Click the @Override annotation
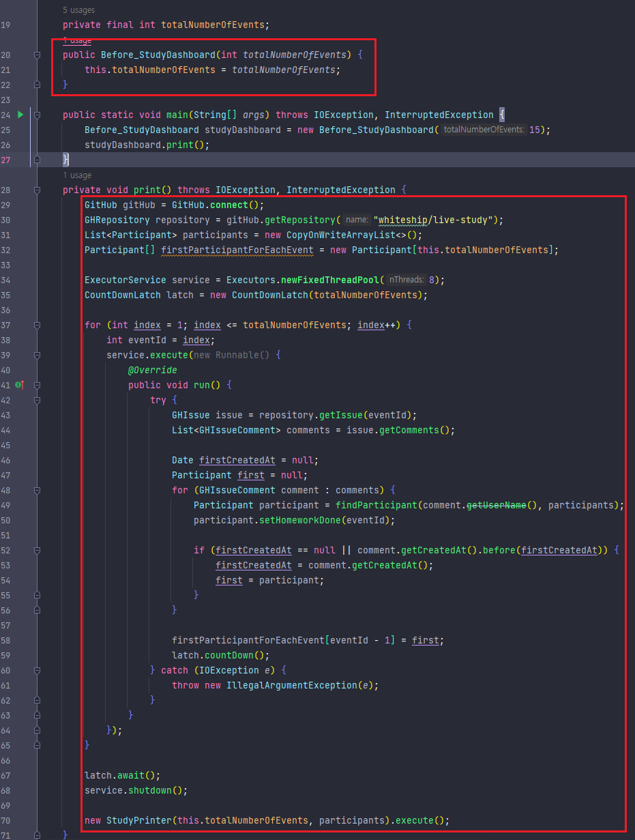Viewport: 635px width, 840px height. coord(153,370)
